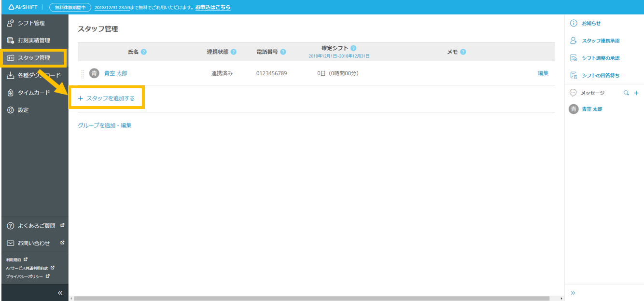Click 編集 link for 青空 太郎
The image size is (644, 301).
point(543,73)
